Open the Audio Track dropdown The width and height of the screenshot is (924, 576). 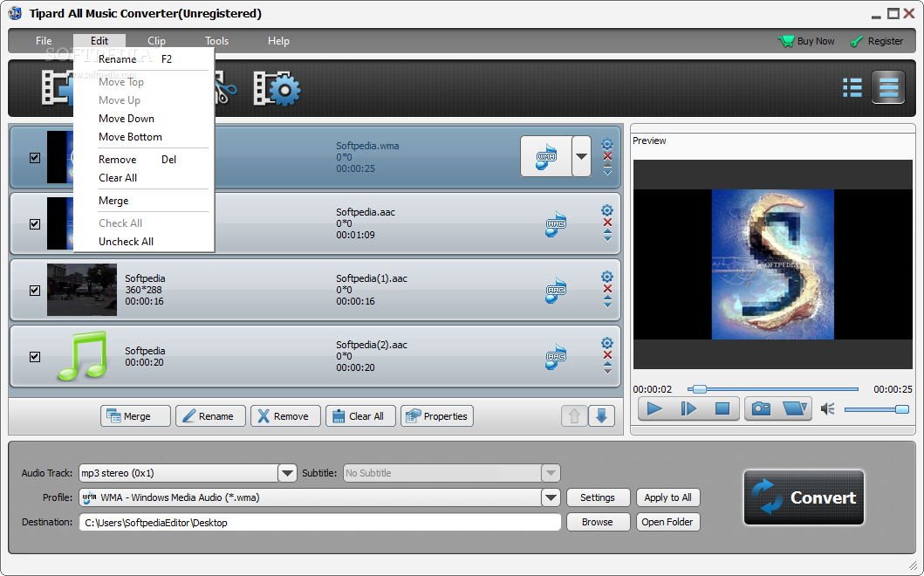(287, 473)
